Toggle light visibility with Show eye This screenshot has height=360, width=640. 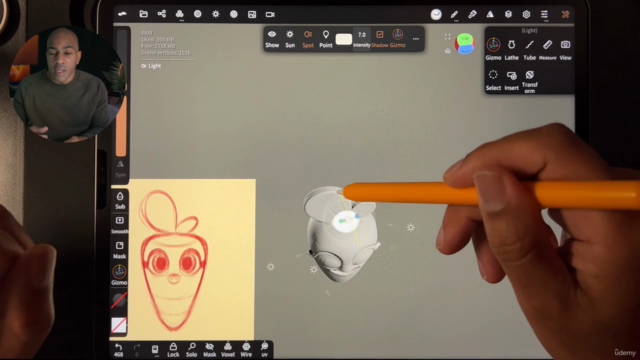272,39
